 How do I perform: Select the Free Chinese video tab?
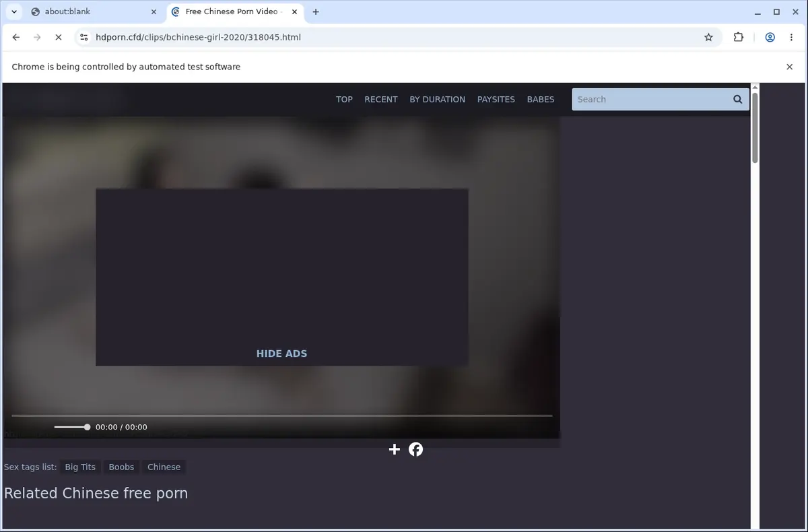[233, 11]
